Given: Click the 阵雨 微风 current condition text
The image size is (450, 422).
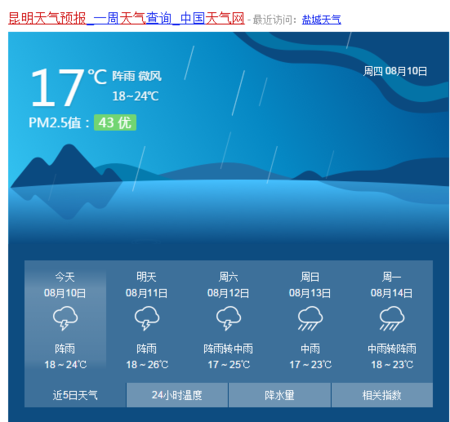Looking at the screenshot, I should pos(137,76).
